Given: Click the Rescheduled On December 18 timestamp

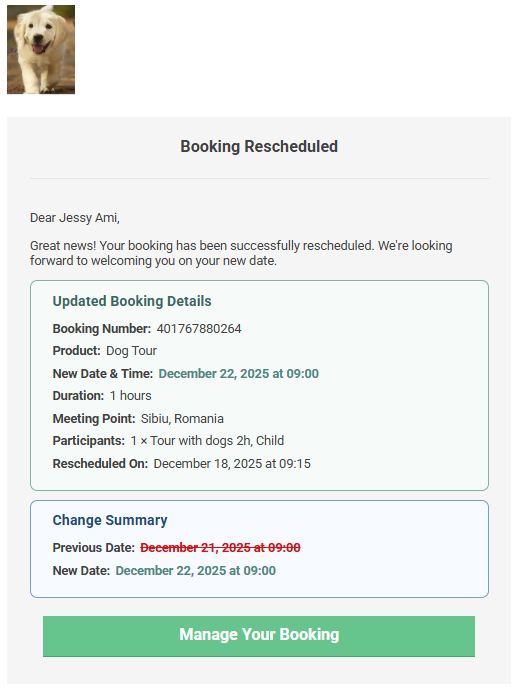Looking at the screenshot, I should (232, 464).
